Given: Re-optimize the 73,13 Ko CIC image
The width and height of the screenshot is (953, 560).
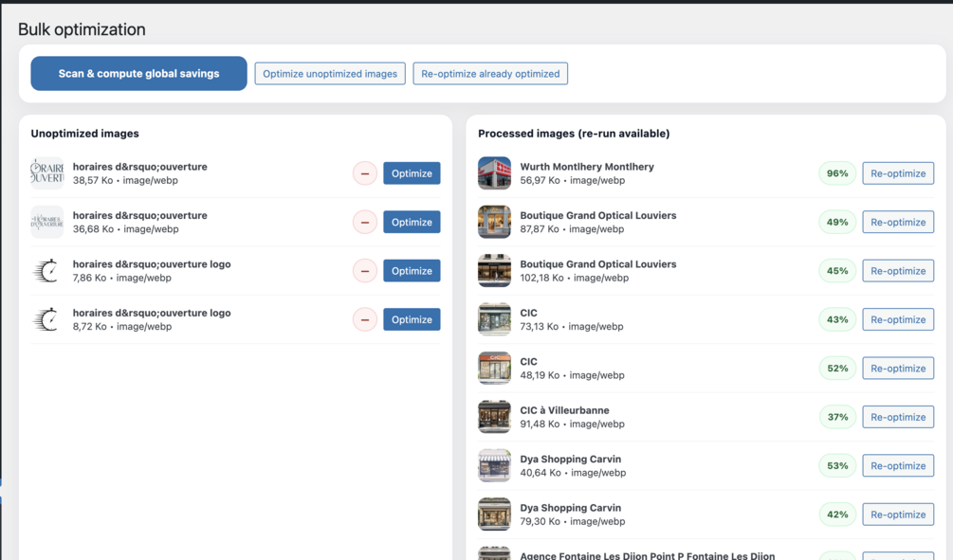Looking at the screenshot, I should point(898,319).
